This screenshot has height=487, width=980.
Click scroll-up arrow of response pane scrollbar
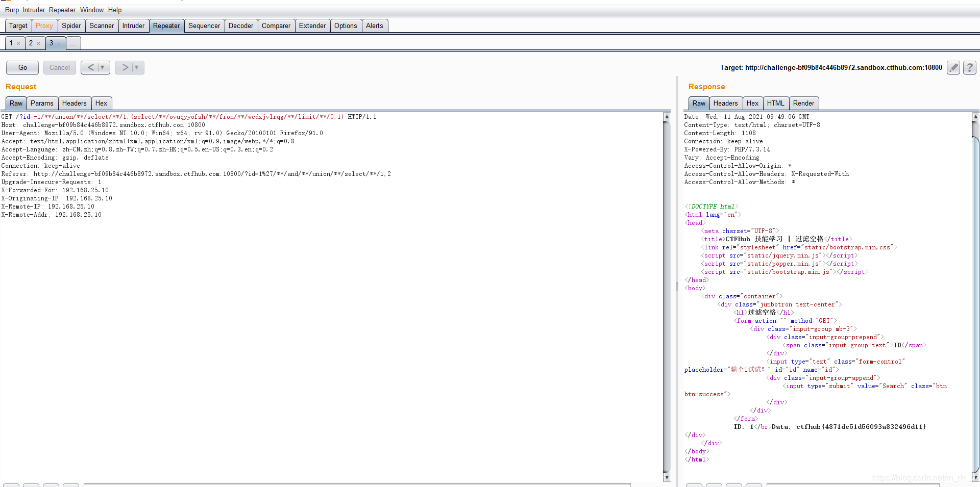(x=975, y=117)
